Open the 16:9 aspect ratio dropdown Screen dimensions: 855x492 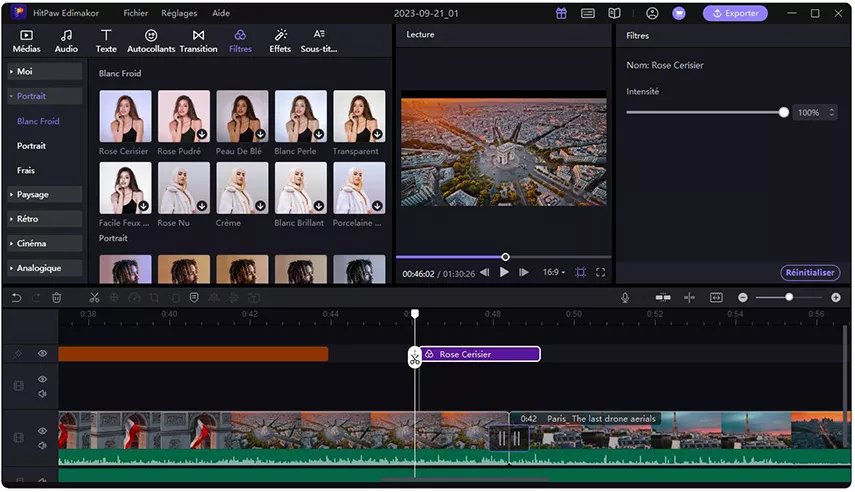(x=554, y=272)
